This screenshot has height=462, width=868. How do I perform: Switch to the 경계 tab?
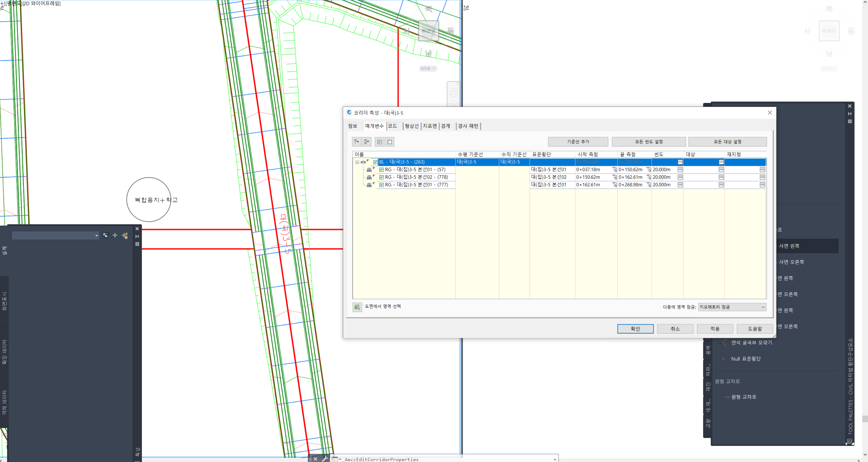click(446, 126)
